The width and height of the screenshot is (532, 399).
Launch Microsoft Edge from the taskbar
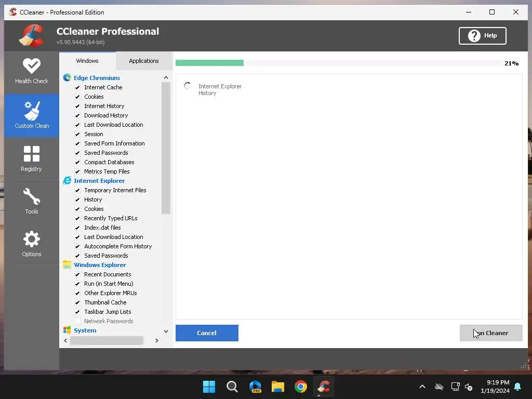point(255,387)
